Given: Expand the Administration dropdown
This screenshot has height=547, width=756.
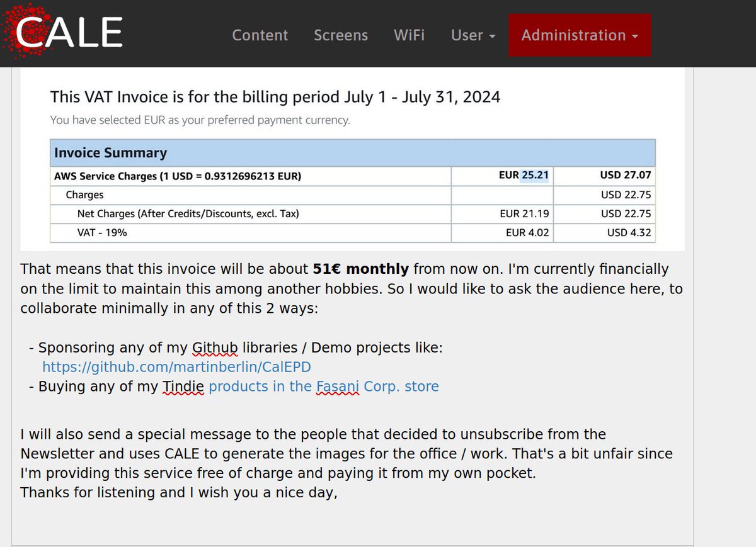Looking at the screenshot, I should click(x=580, y=35).
